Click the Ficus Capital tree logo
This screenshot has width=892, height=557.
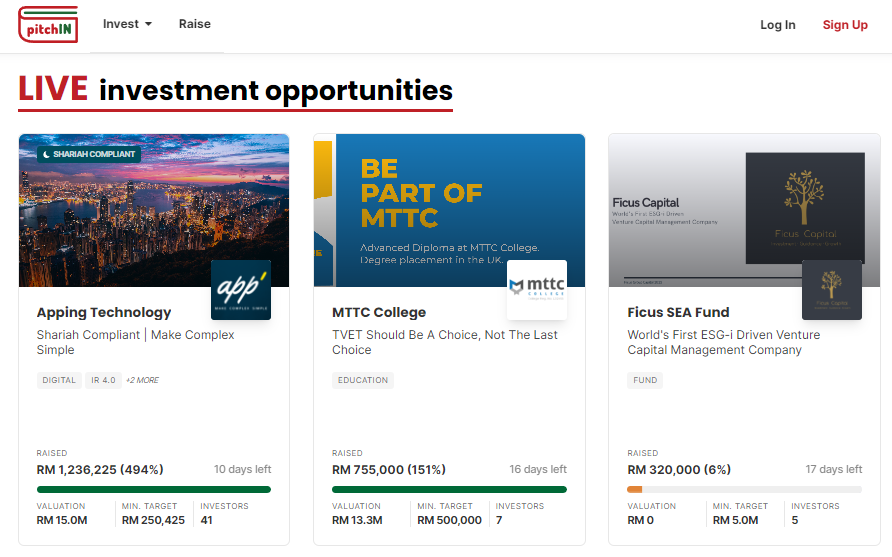pyautogui.click(x=831, y=290)
